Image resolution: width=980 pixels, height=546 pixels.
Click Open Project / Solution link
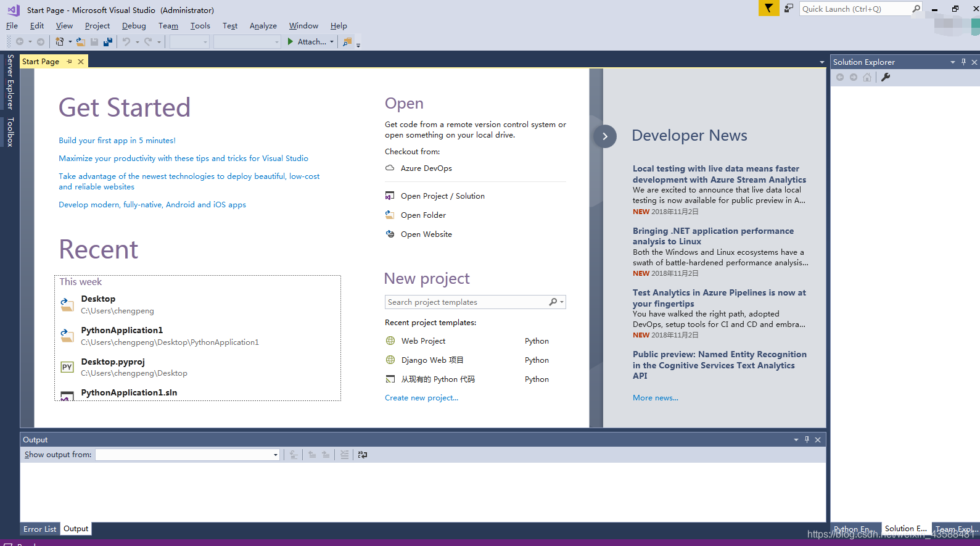(442, 196)
